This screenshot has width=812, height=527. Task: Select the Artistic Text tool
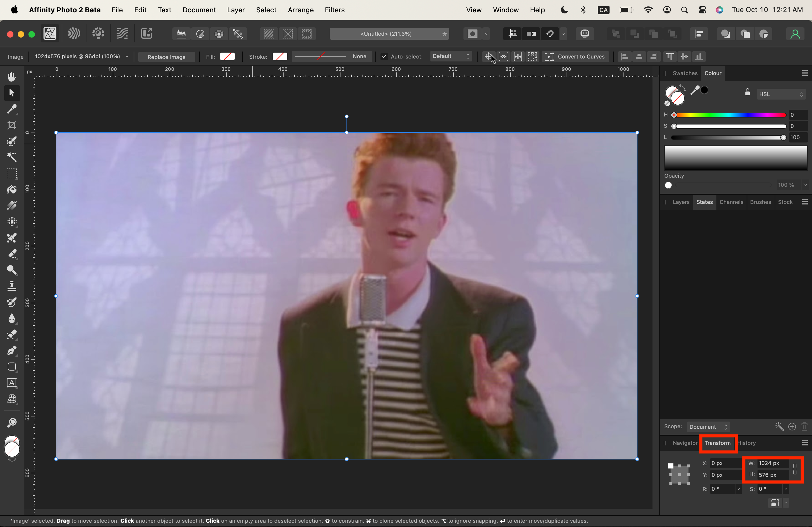[12, 383]
